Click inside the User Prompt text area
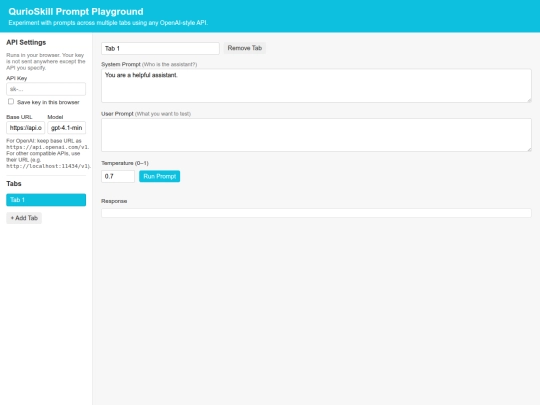Image resolution: width=540 pixels, height=405 pixels. pyautogui.click(x=316, y=135)
